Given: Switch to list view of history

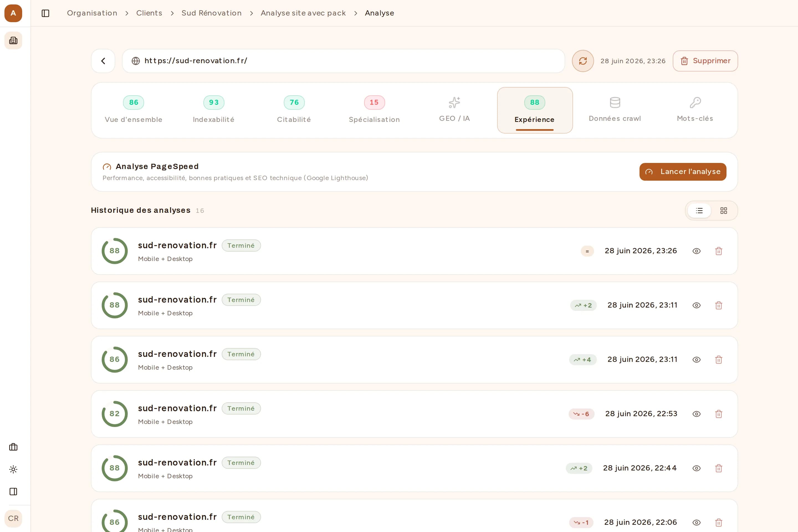Looking at the screenshot, I should [699, 211].
